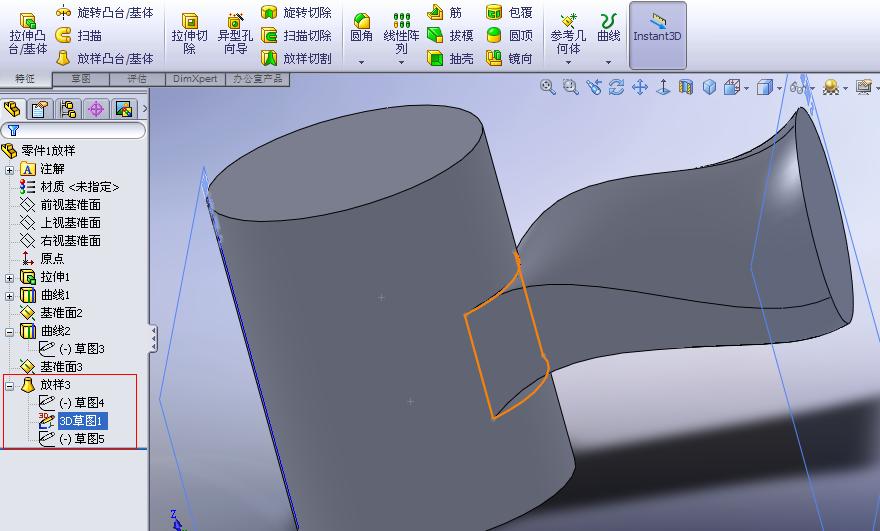Switch to the 特征 ribbon tab
This screenshot has height=531, width=880.
tap(25, 79)
